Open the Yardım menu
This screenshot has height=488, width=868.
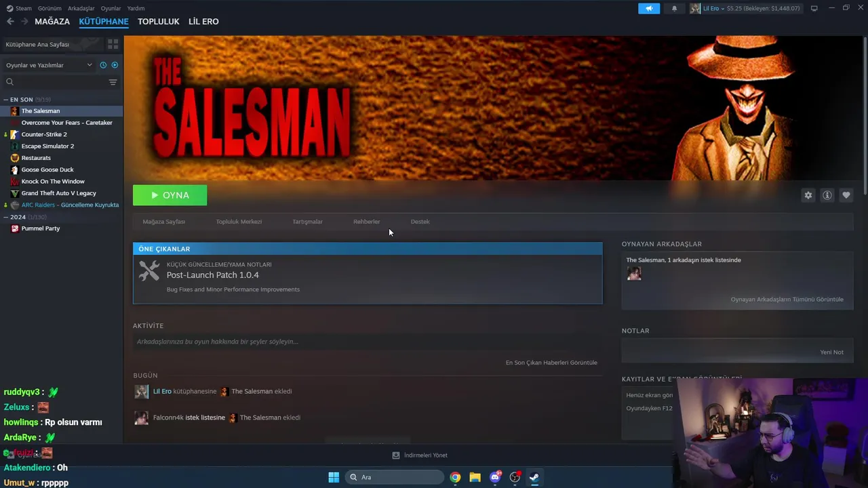(x=136, y=8)
